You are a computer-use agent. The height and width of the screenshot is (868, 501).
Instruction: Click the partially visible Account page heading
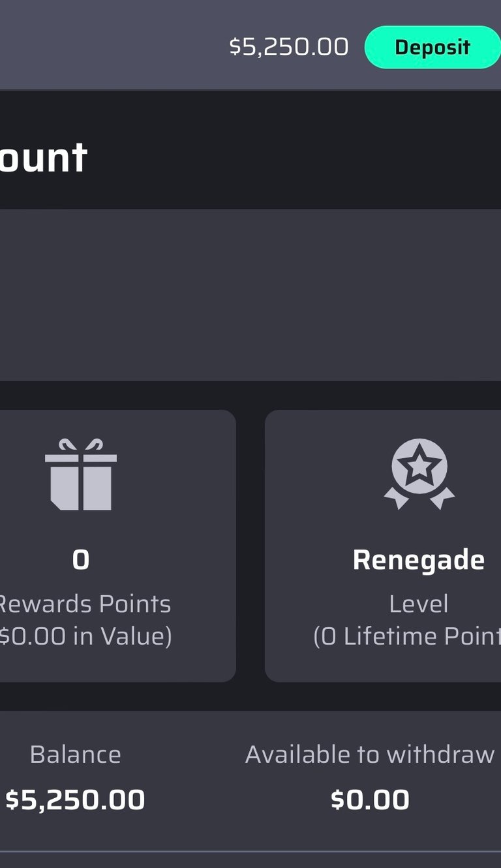click(x=43, y=157)
